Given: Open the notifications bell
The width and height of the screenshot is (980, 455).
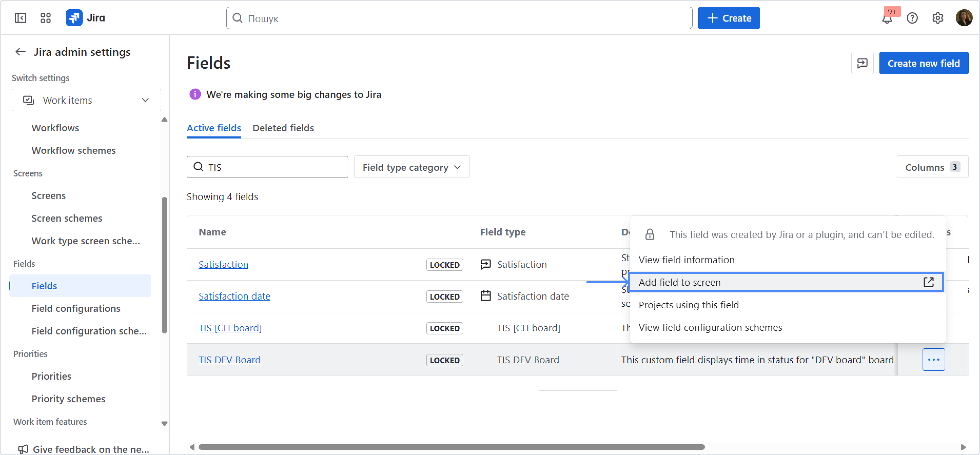Looking at the screenshot, I should [886, 18].
